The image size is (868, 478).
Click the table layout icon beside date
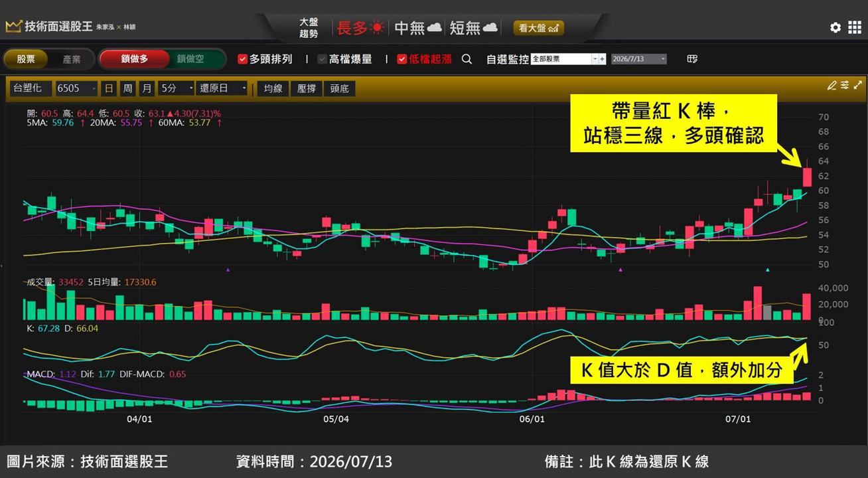[692, 59]
